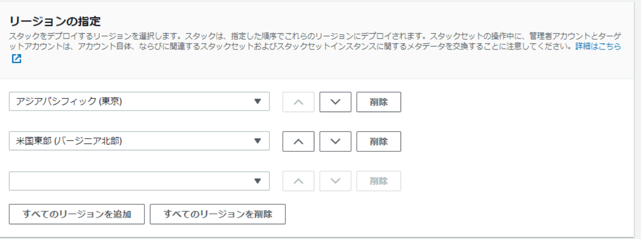The width and height of the screenshot is (644, 239).
Task: Expand the アジアパシフィック (東京) region dropdown
Action: tap(139, 101)
